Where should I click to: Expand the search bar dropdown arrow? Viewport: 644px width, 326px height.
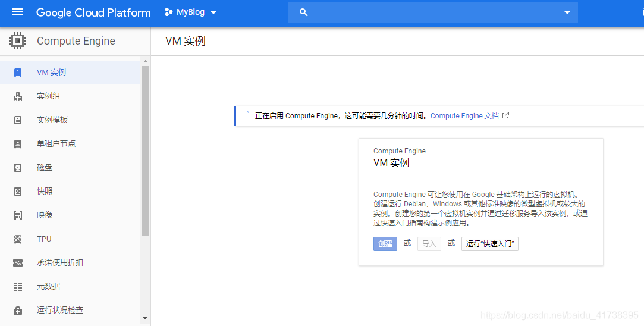click(x=567, y=12)
